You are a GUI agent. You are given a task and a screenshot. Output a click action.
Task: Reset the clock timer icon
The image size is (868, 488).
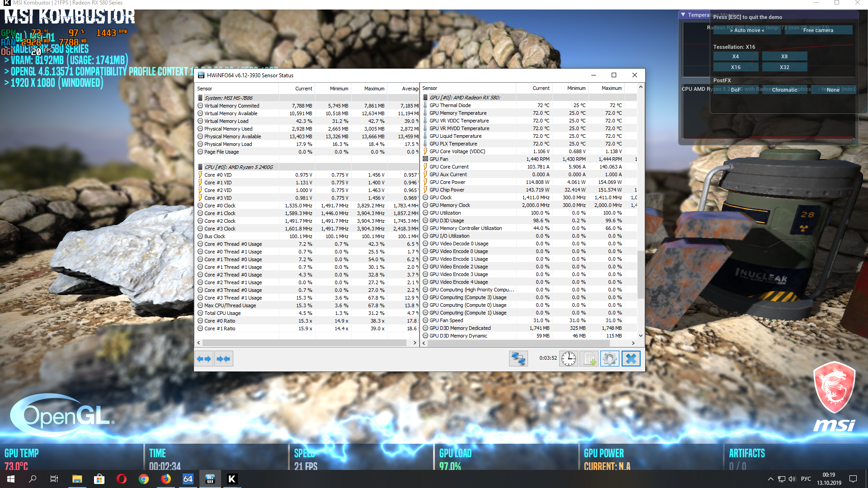[x=568, y=359]
